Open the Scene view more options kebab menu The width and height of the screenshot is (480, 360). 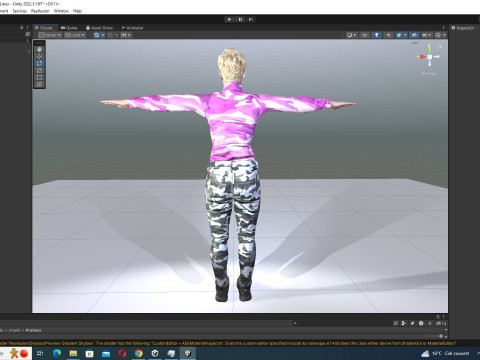click(x=443, y=28)
